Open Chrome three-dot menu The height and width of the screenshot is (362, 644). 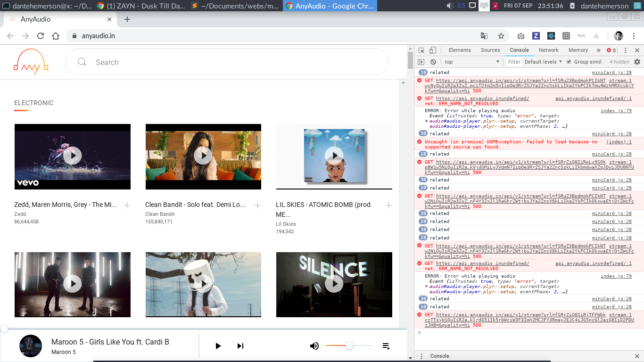point(633,36)
